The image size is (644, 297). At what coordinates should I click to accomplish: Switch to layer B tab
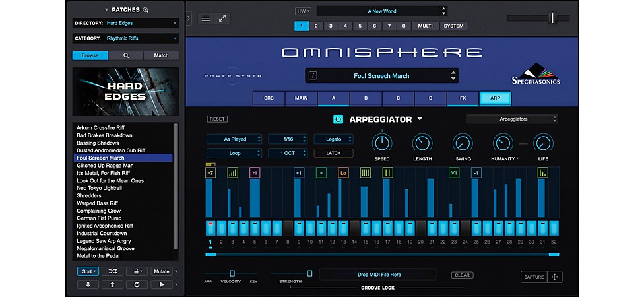(x=366, y=98)
